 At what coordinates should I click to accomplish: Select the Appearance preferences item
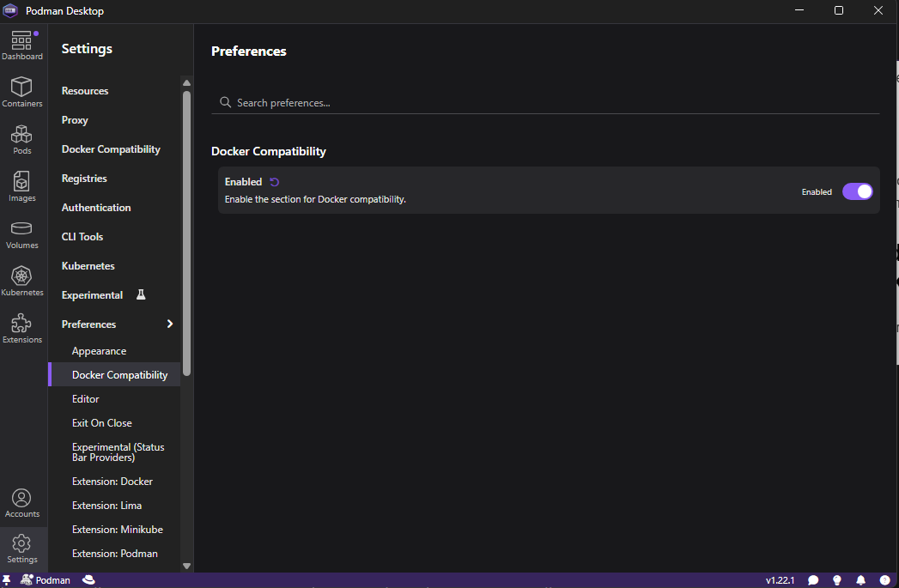[99, 351]
